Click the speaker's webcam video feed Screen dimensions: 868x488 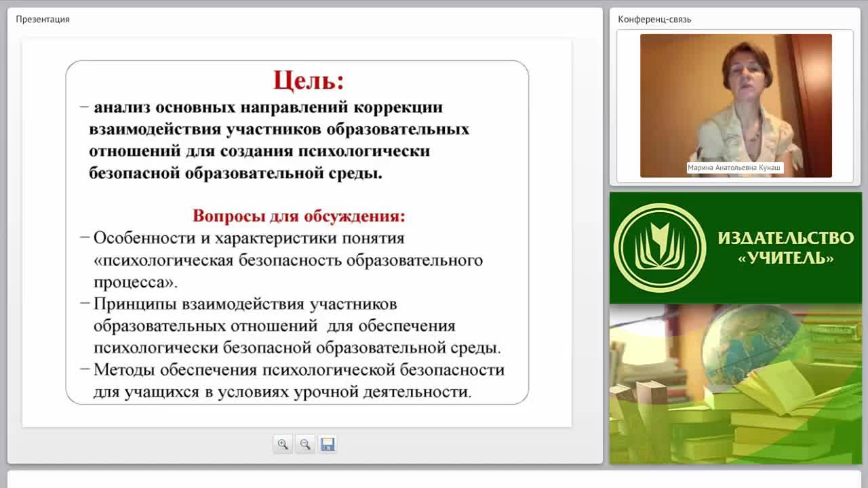[x=736, y=106]
